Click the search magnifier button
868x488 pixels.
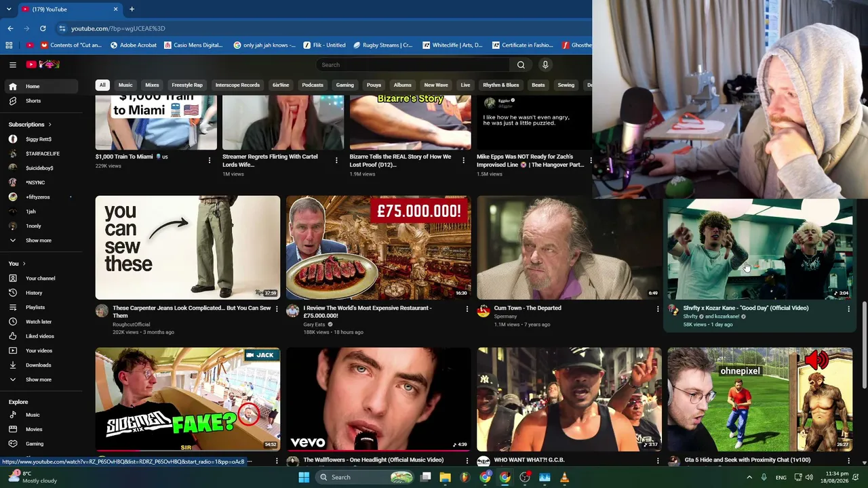pos(521,64)
